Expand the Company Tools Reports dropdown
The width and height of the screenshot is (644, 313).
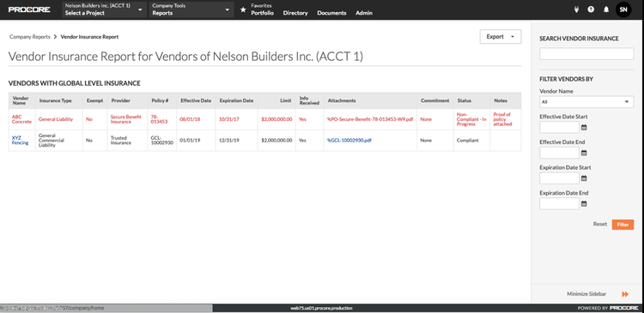191,9
